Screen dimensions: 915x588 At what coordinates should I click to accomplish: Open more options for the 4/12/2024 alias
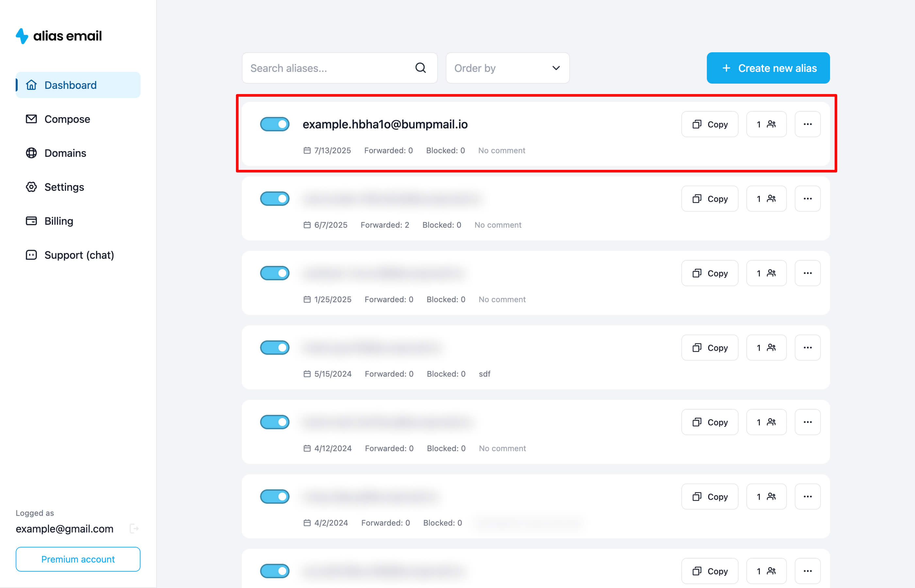point(807,422)
